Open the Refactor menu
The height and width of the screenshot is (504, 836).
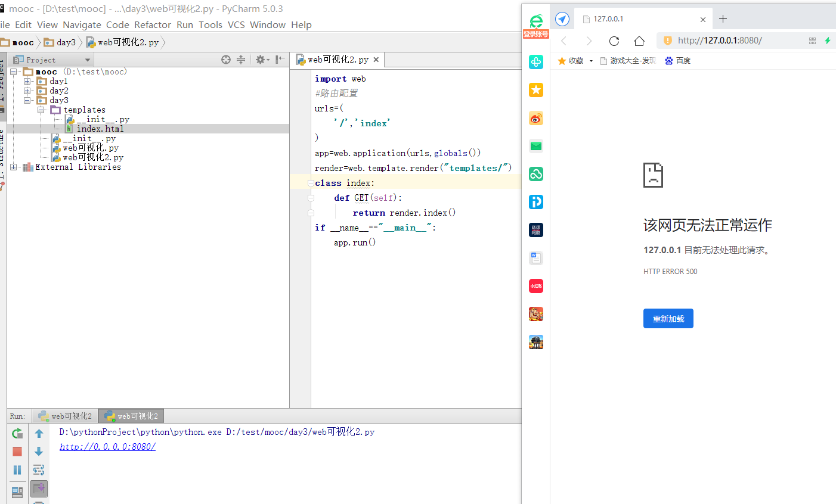153,24
